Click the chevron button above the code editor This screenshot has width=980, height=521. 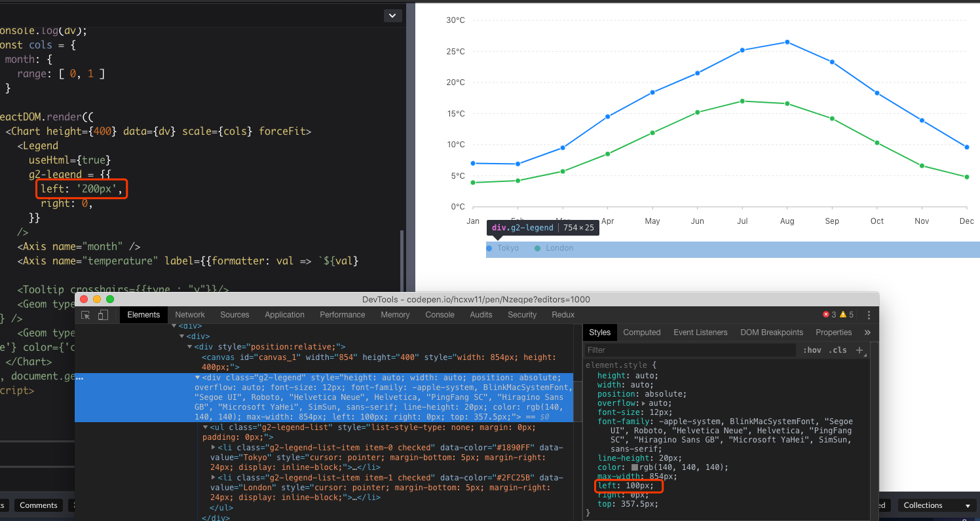[x=392, y=15]
